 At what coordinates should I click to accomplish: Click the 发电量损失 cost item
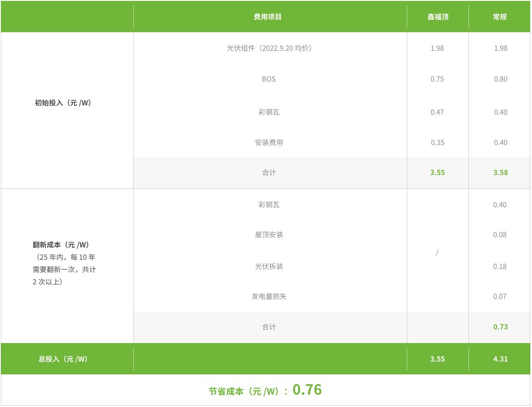269,296
